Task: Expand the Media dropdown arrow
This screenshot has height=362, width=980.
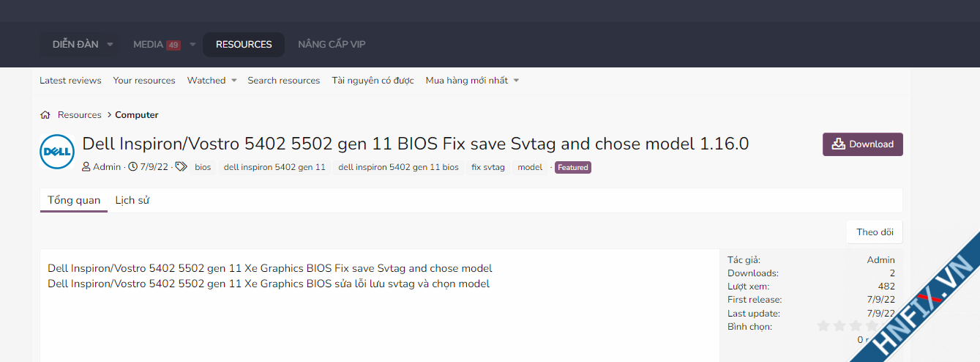Action: (x=192, y=45)
